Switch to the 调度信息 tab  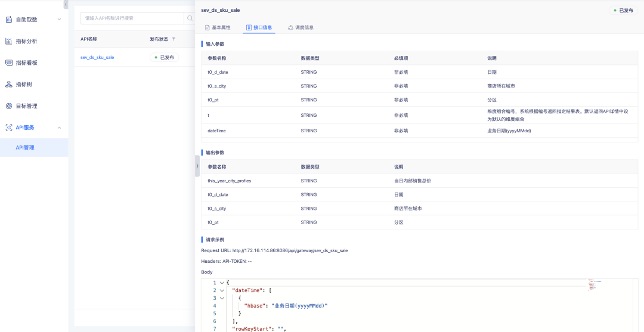[301, 27]
